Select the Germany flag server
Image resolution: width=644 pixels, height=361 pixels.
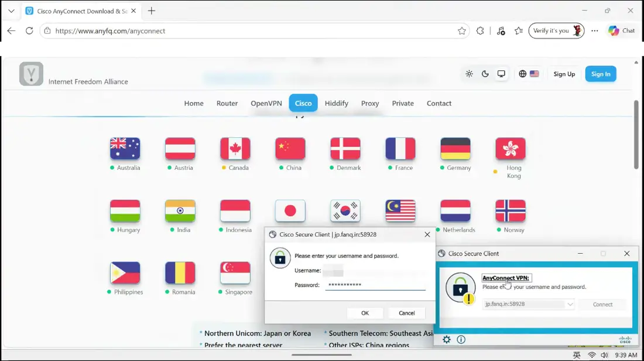coord(455,148)
